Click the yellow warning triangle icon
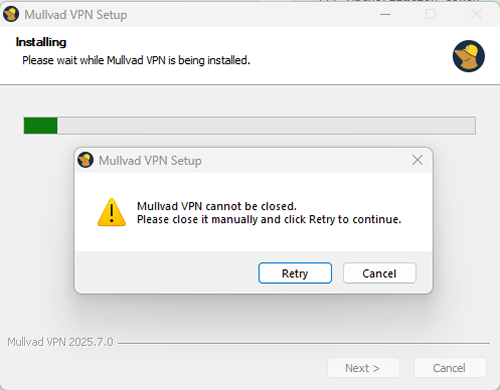Image resolution: width=500 pixels, height=390 pixels. tap(112, 213)
